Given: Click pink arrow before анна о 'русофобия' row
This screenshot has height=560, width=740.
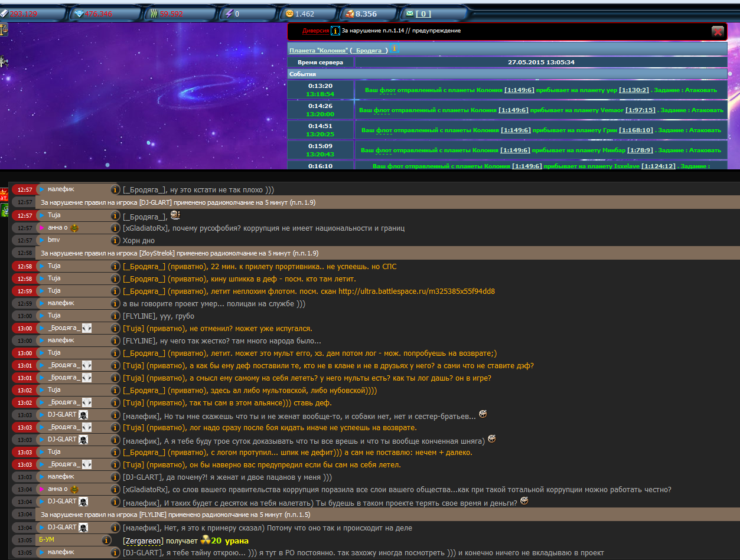Looking at the screenshot, I should click(x=42, y=228).
